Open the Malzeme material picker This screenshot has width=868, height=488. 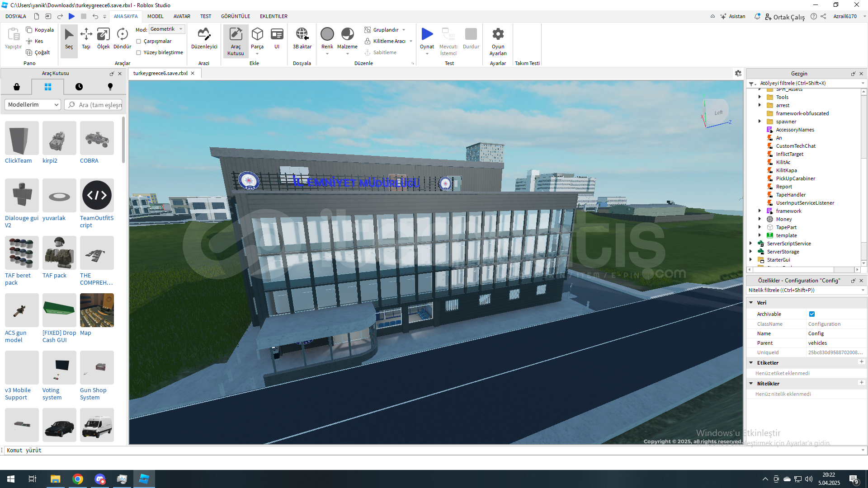tap(347, 39)
